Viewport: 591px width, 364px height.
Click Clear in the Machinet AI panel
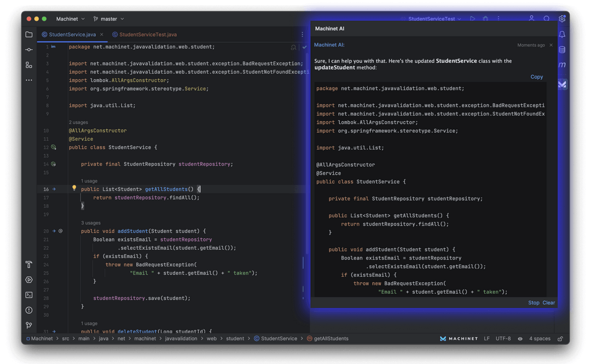click(x=548, y=303)
